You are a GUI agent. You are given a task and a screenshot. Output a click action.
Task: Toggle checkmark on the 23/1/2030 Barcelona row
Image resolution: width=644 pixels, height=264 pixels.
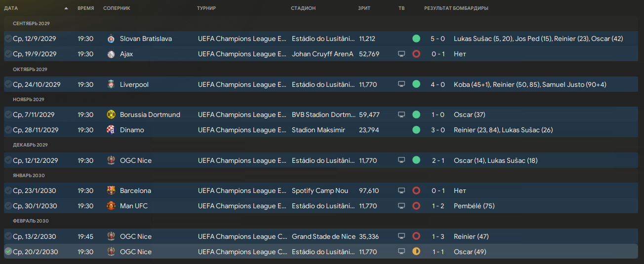point(8,190)
